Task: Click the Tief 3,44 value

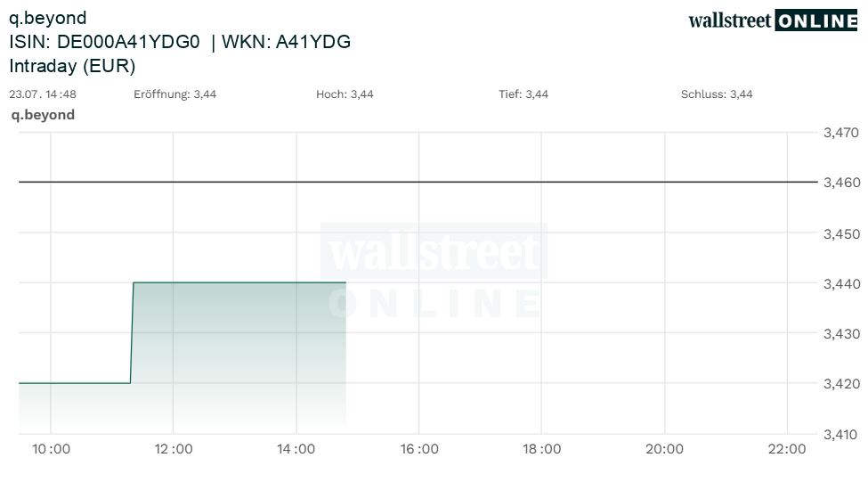Action: [x=523, y=94]
